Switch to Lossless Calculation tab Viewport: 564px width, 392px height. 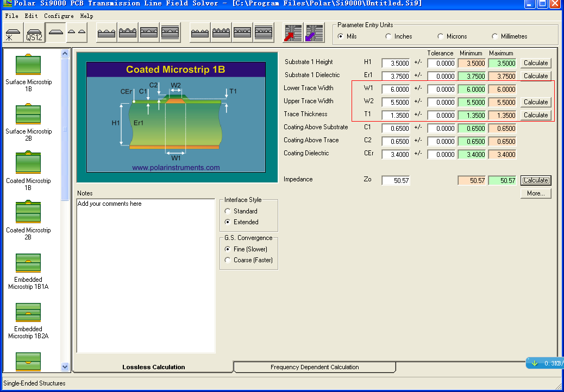153,367
